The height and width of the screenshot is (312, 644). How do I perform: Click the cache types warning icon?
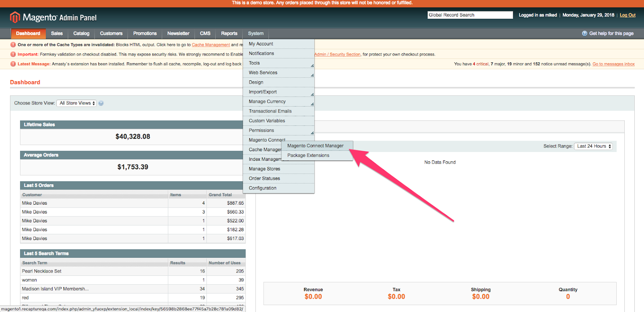(13, 45)
